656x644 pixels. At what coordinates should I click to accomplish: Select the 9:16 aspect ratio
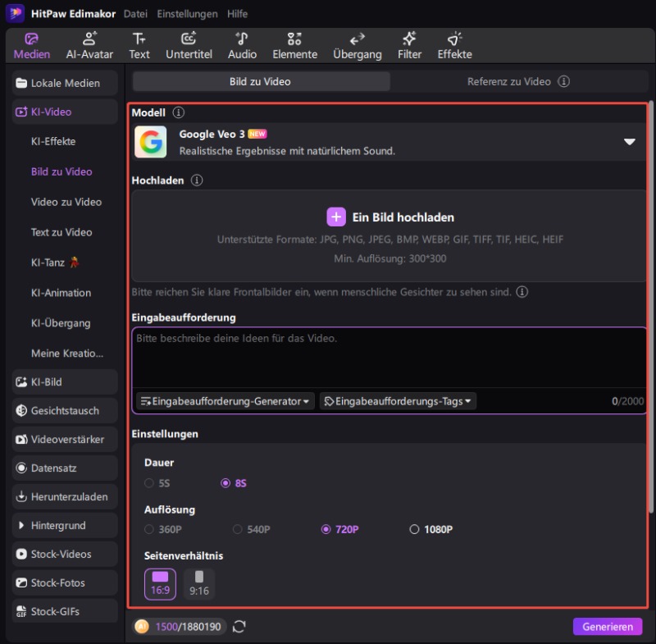[199, 584]
